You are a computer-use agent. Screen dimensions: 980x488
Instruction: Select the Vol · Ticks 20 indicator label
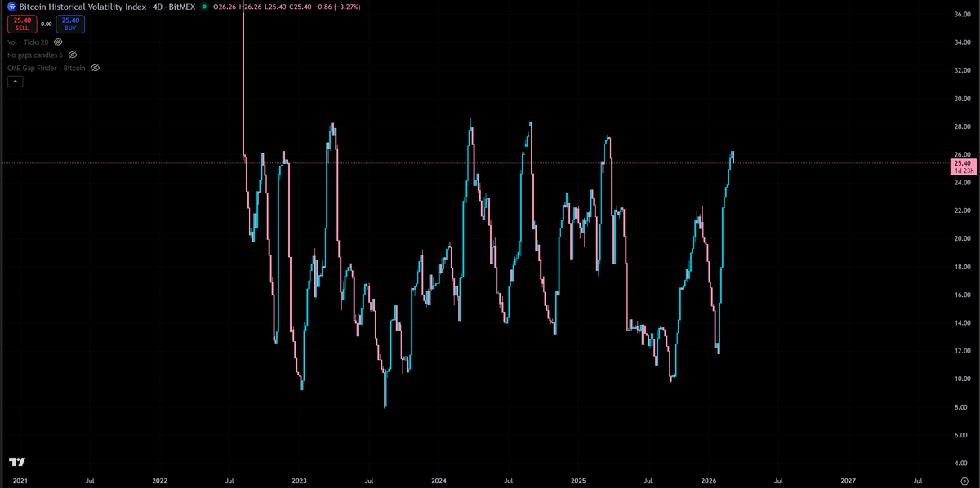click(28, 41)
